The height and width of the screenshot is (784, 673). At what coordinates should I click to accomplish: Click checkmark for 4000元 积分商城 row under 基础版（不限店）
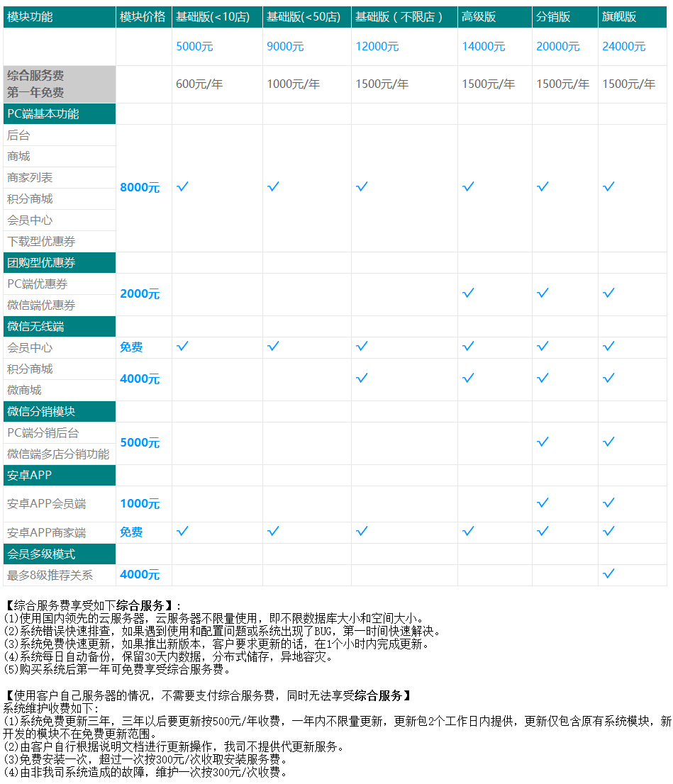(x=362, y=378)
